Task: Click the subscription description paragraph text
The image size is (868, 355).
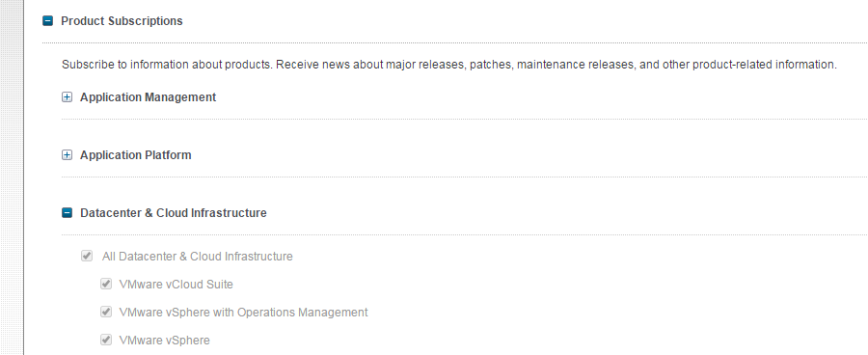Action: point(448,65)
